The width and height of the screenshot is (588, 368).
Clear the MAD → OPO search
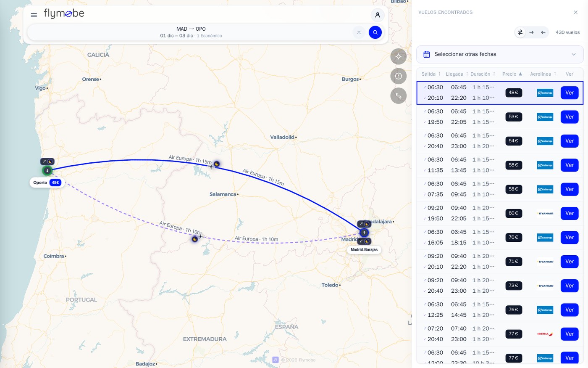click(x=359, y=32)
